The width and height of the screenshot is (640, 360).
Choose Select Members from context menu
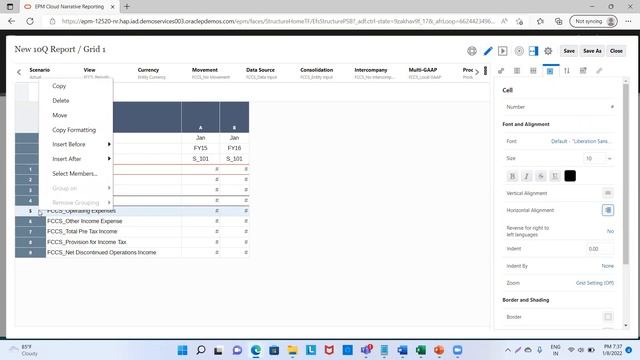[x=75, y=174]
